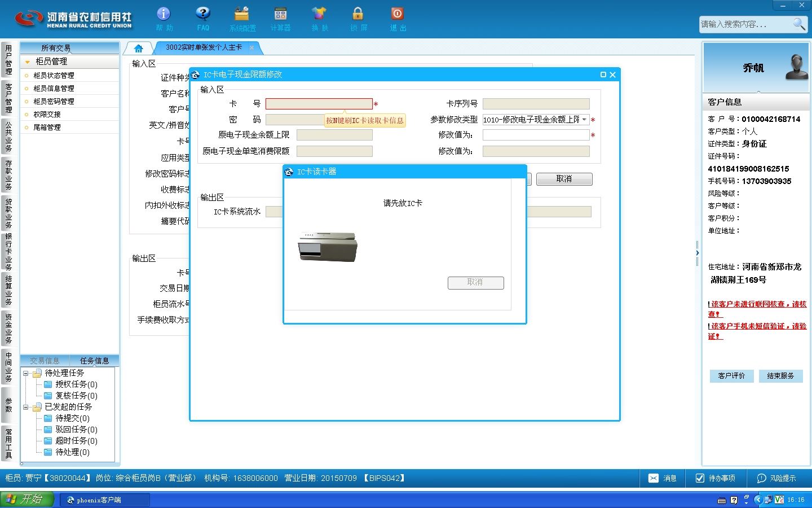Click the search input box

click(x=745, y=24)
